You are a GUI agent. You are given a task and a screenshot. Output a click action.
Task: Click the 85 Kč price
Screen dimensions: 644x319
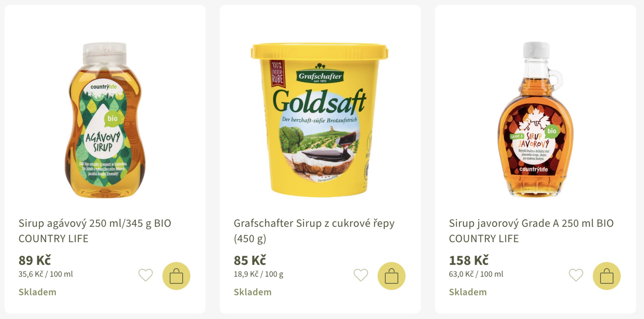coord(250,260)
